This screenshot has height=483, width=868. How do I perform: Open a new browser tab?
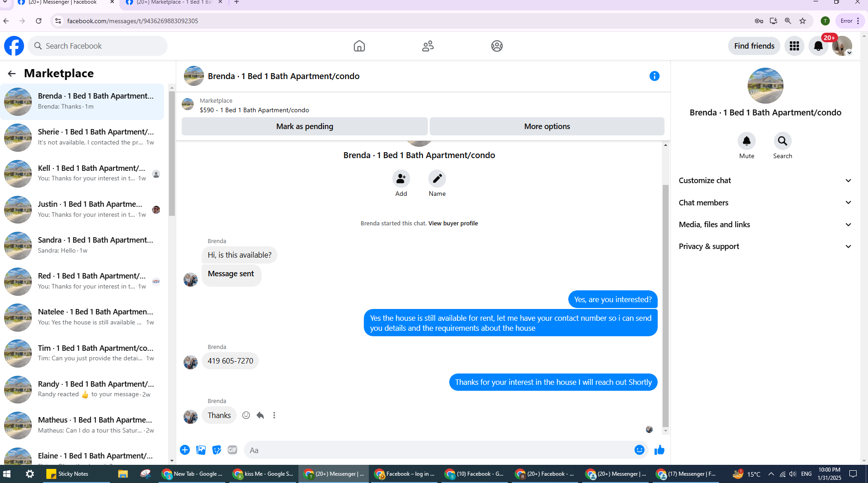click(237, 2)
